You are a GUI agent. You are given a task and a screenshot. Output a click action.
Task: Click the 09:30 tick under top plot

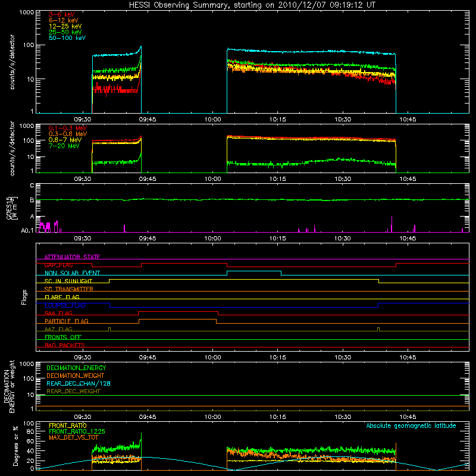click(83, 120)
